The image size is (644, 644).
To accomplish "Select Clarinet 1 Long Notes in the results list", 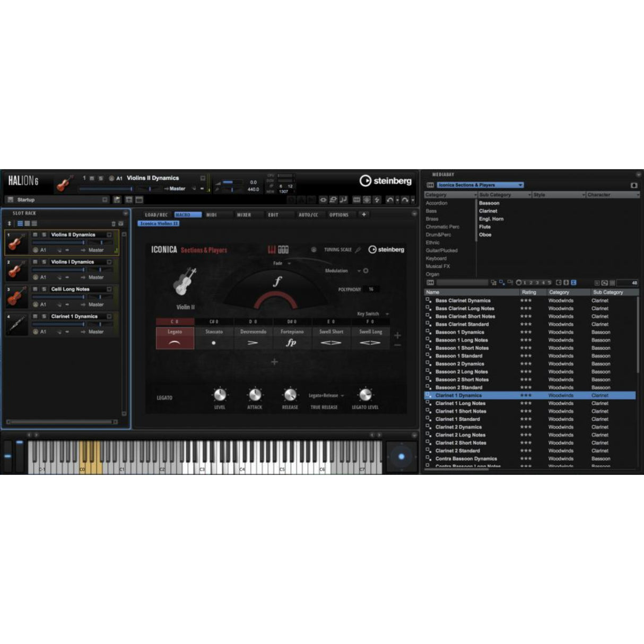I will click(x=460, y=403).
